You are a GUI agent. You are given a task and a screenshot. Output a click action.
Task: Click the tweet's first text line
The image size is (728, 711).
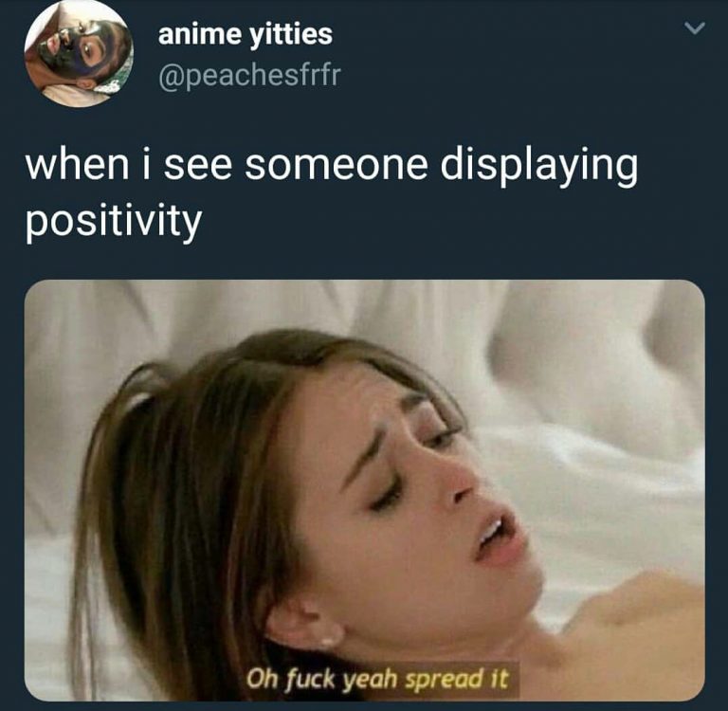click(x=332, y=165)
